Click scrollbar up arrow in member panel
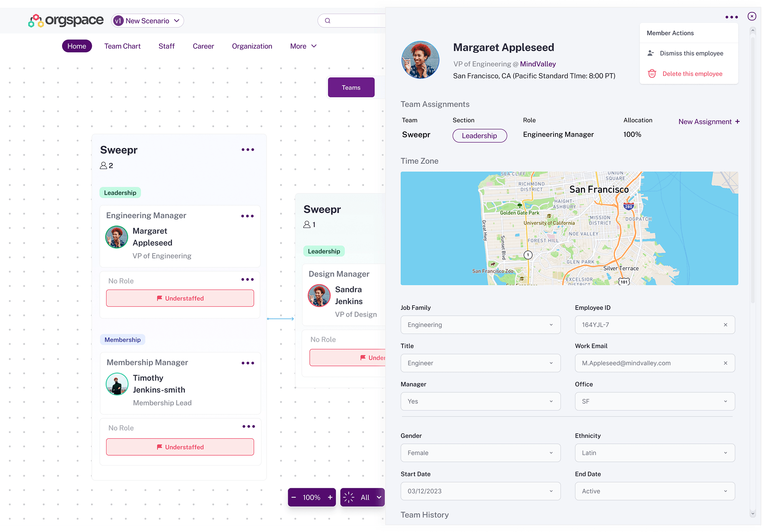This screenshot has height=532, width=763. 753,30
